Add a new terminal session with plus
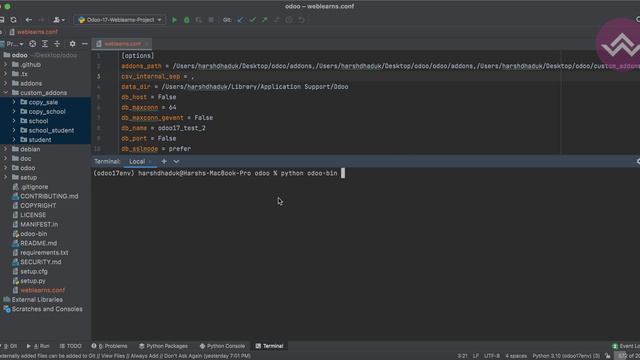The width and height of the screenshot is (640, 360). click(164, 161)
